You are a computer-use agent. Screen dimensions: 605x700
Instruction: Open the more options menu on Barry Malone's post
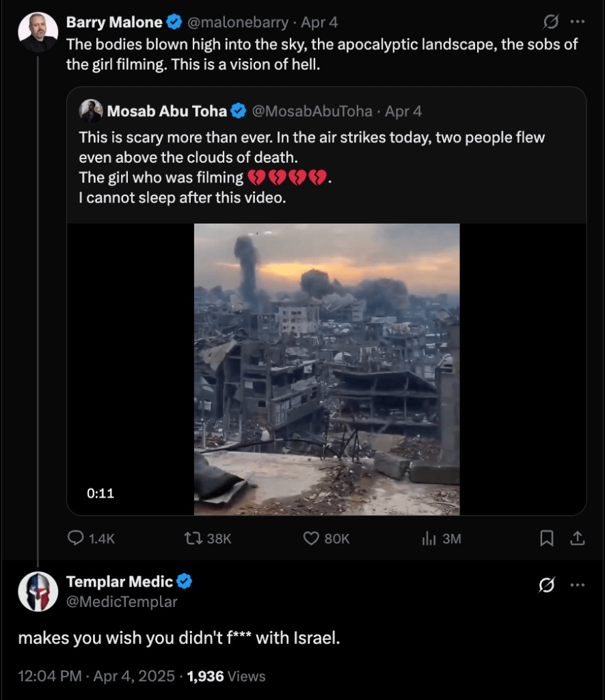578,23
